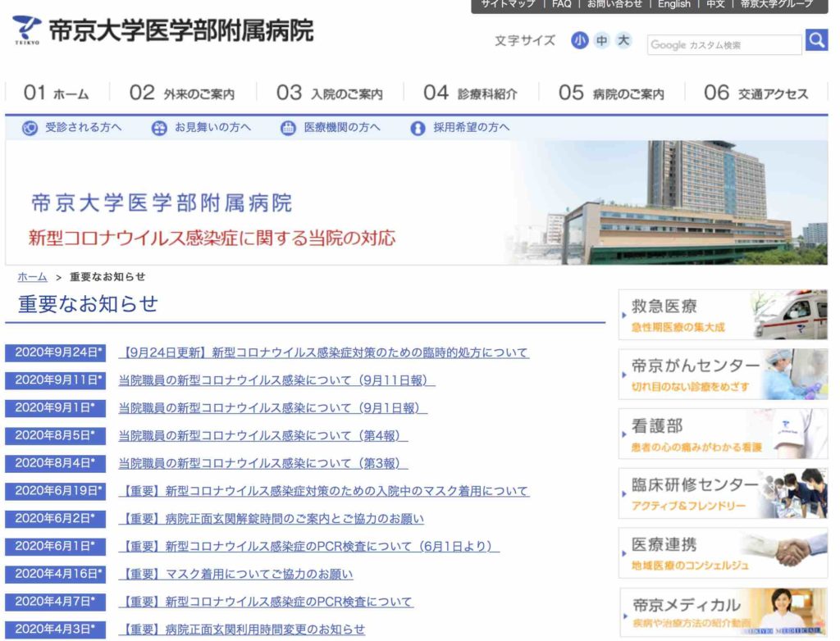
Task: Open the 04 診療科紹介 menu
Action: tap(470, 93)
